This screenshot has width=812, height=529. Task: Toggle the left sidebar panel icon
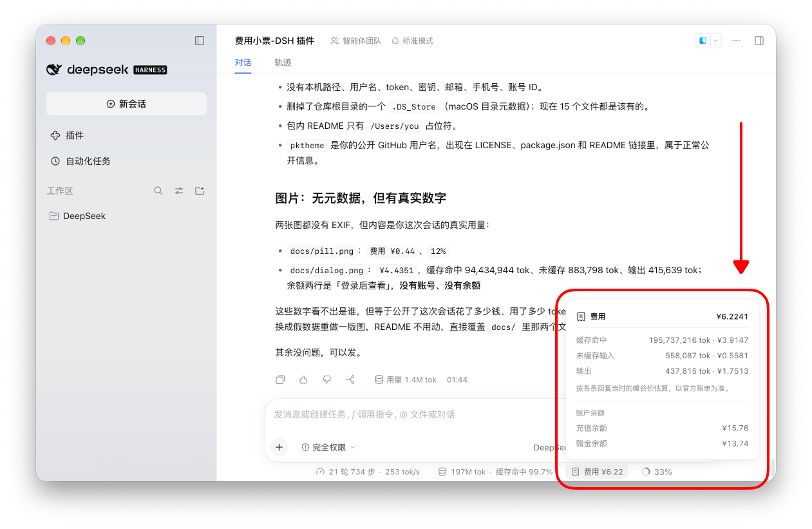[x=200, y=41]
